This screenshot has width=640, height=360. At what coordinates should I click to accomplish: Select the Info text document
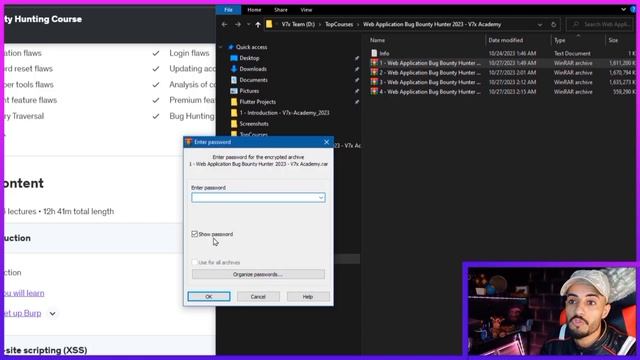(x=384, y=53)
